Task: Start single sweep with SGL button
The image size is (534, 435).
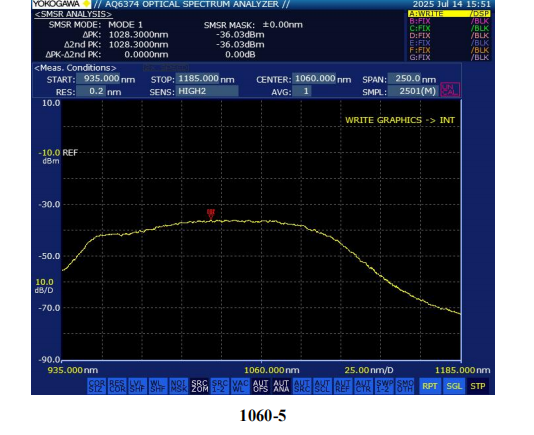Action: [x=454, y=386]
